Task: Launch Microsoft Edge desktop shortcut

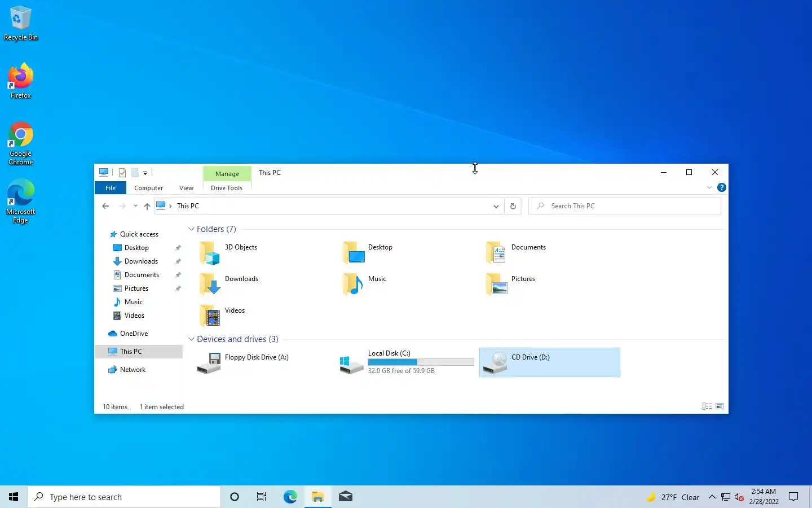Action: [21, 202]
